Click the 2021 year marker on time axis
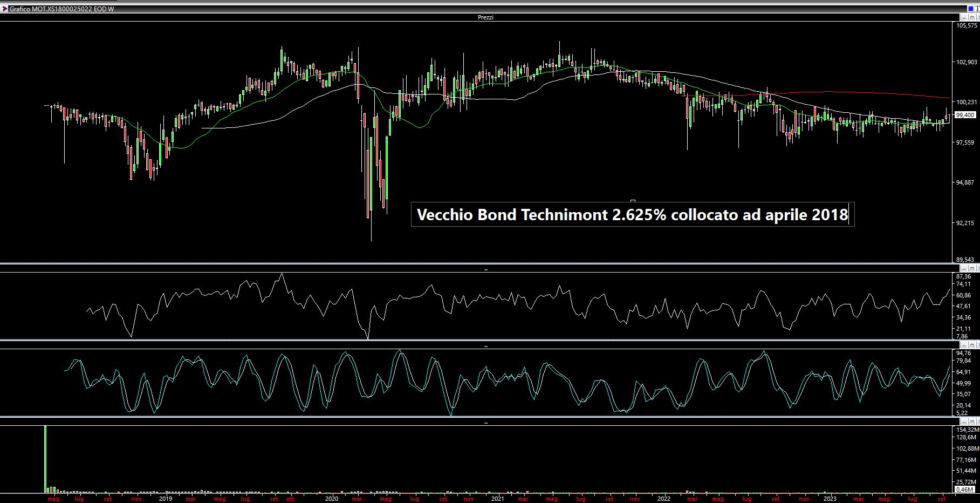The height and width of the screenshot is (503, 980). pos(497,499)
